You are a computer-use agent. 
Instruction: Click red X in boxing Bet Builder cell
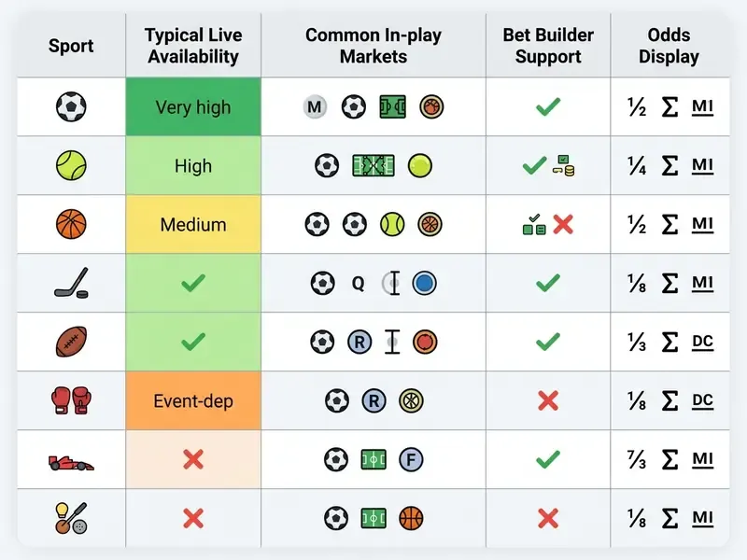(x=548, y=400)
